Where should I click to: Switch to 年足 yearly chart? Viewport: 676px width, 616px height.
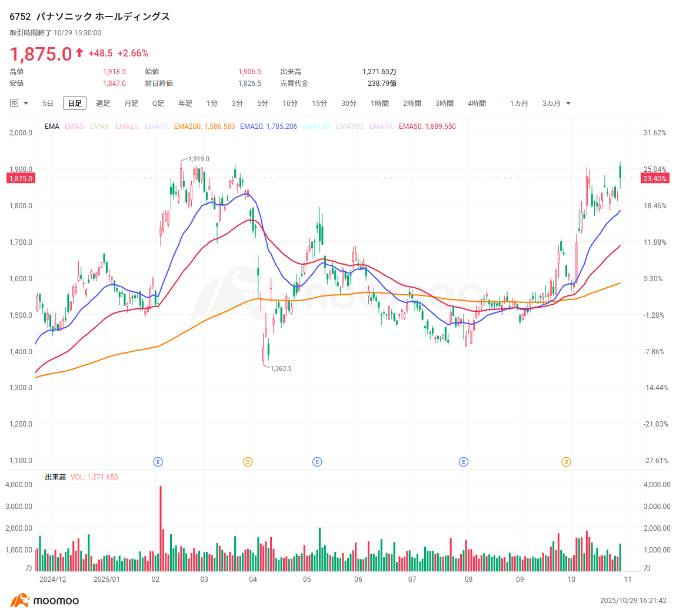click(185, 104)
